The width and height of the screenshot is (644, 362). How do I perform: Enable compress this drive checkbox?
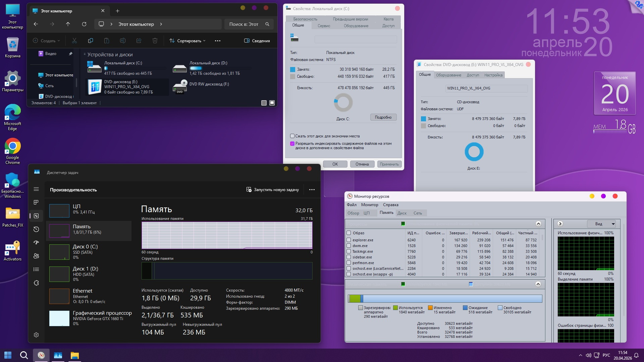tap(292, 136)
